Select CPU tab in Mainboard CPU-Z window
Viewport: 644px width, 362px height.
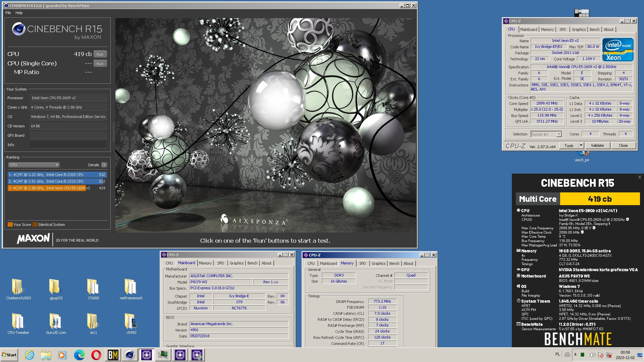point(169,263)
